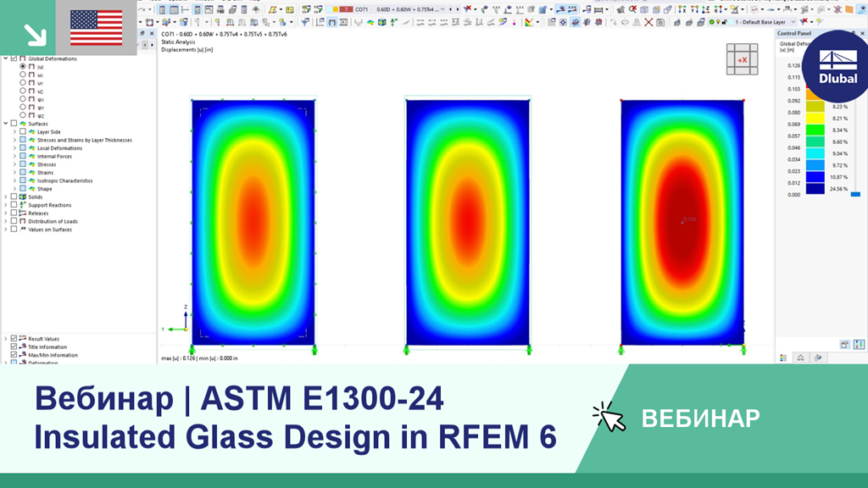Screen dimensions: 868x488
Task: Select Distribution of Loads tree item
Action: [x=53, y=221]
